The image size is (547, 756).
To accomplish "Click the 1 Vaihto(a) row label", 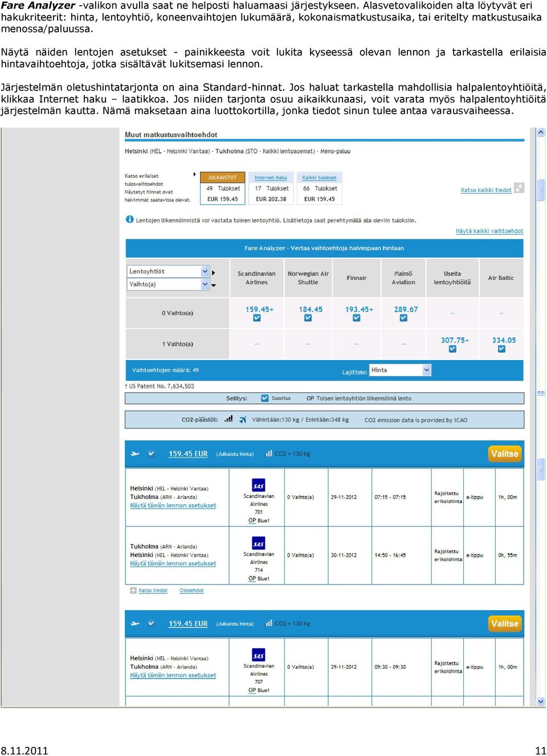I will (x=177, y=344).
